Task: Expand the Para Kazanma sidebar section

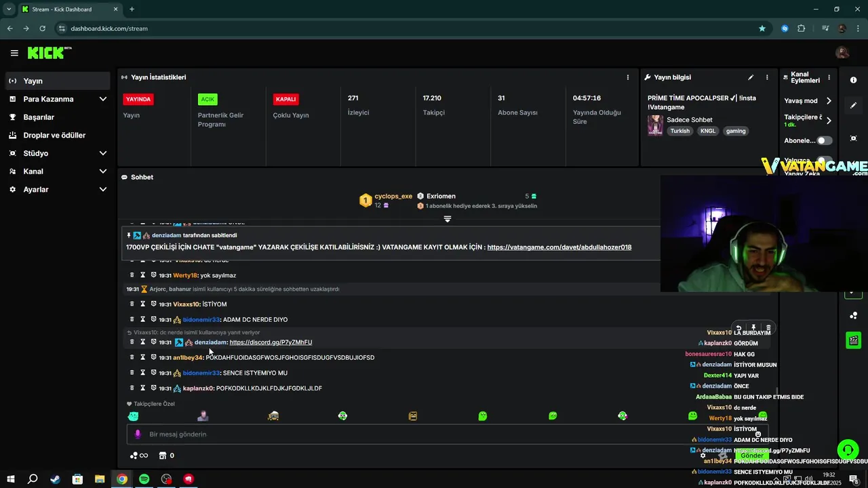Action: tap(103, 99)
